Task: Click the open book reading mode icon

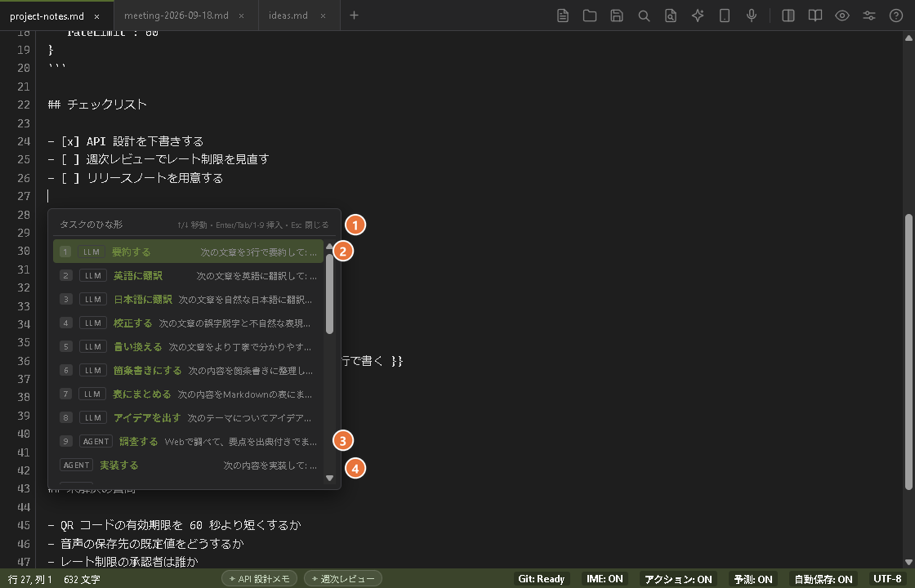Action: point(815,16)
